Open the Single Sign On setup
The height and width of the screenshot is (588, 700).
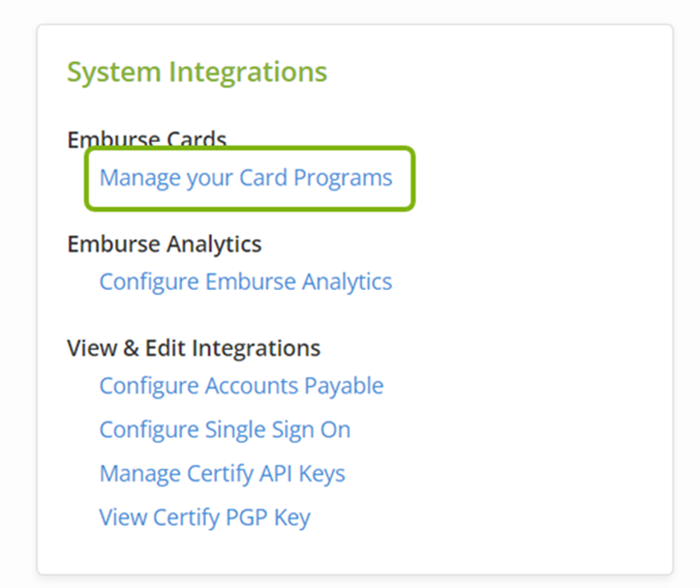coord(225,429)
